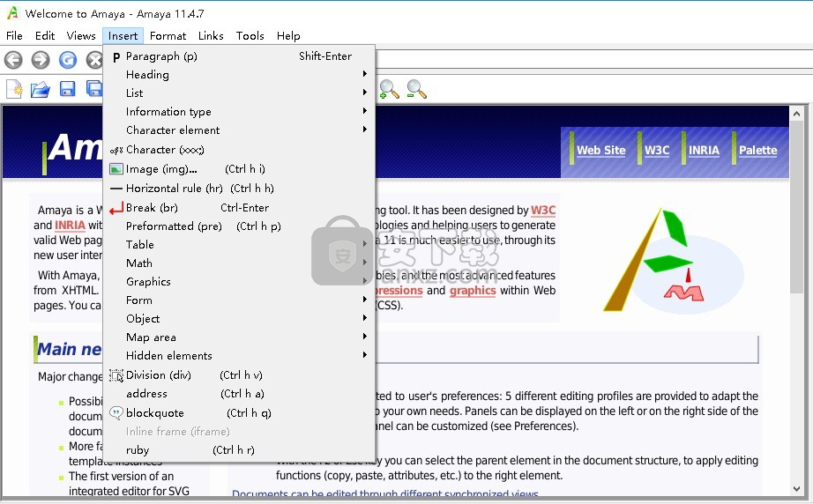Image resolution: width=813 pixels, height=504 pixels.
Task: Open the Help menu
Action: coord(288,36)
